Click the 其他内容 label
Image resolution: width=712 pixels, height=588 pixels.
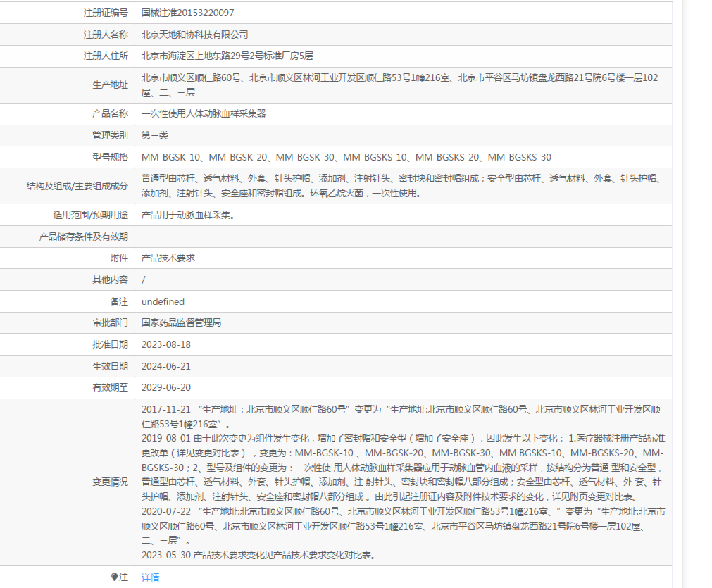[111, 280]
